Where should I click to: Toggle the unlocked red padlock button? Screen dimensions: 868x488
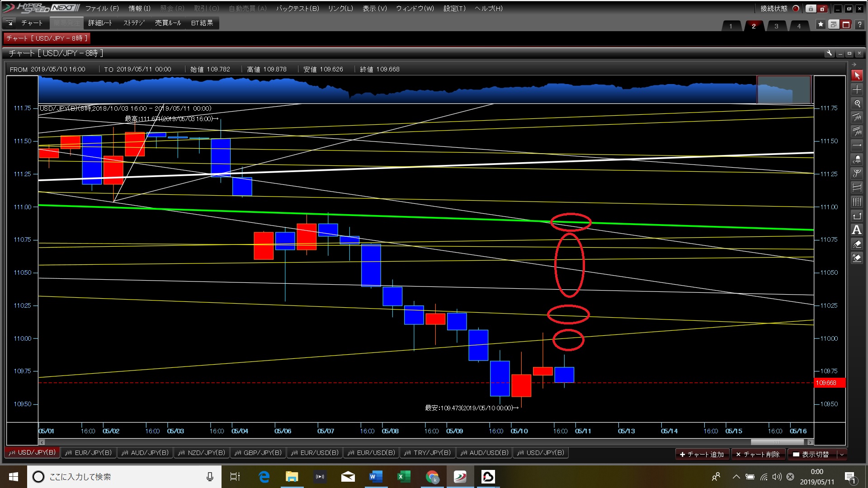(822, 9)
